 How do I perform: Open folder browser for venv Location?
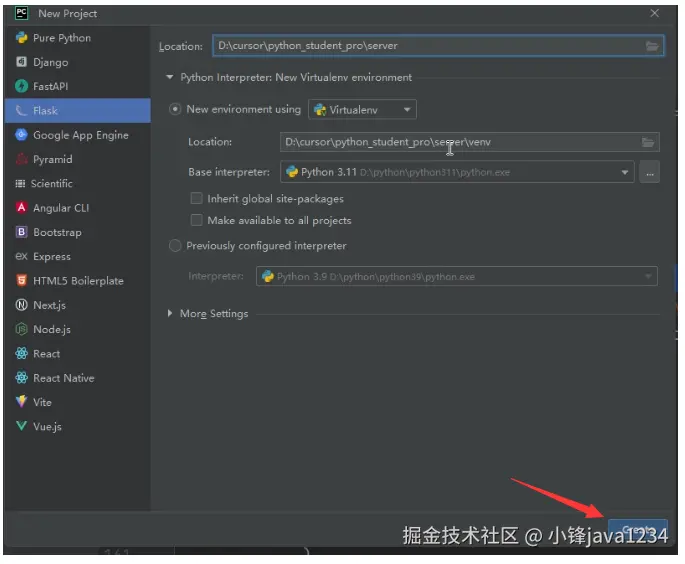(x=648, y=142)
